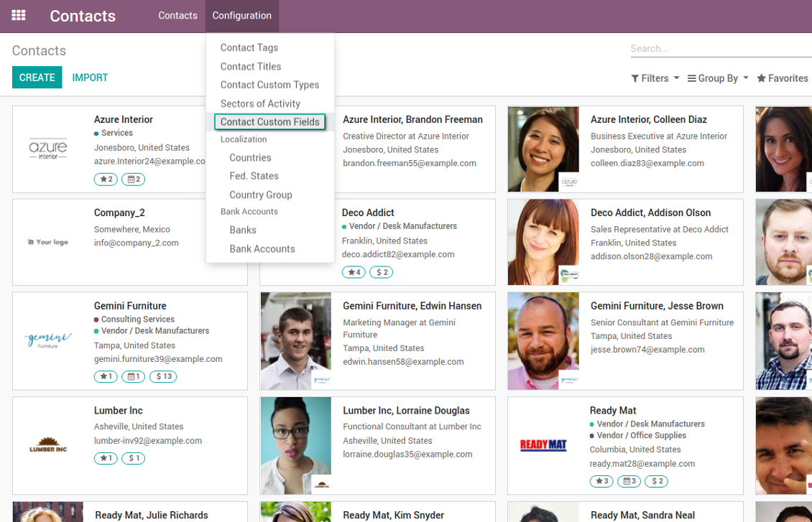Click the Contacts top navigation menu

pyautogui.click(x=177, y=16)
